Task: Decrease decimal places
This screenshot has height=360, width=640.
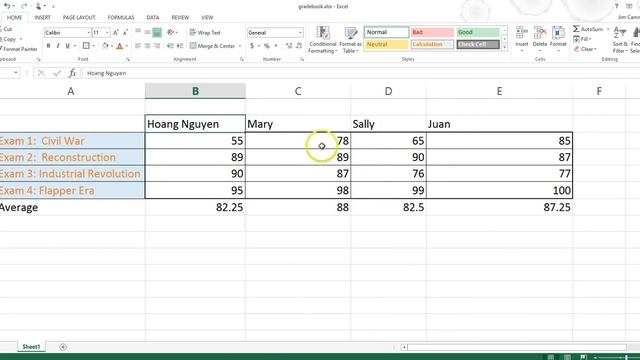Action: coord(299,46)
